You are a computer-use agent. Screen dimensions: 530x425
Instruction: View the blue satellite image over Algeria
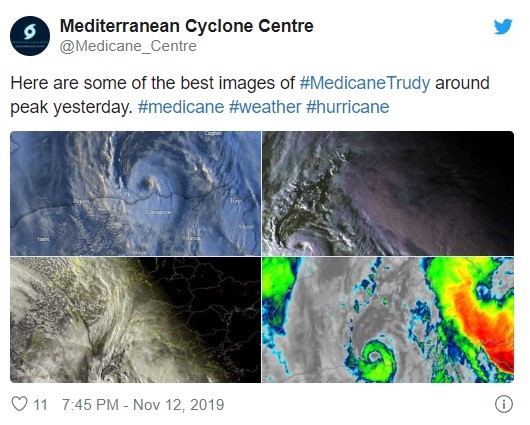(x=135, y=193)
